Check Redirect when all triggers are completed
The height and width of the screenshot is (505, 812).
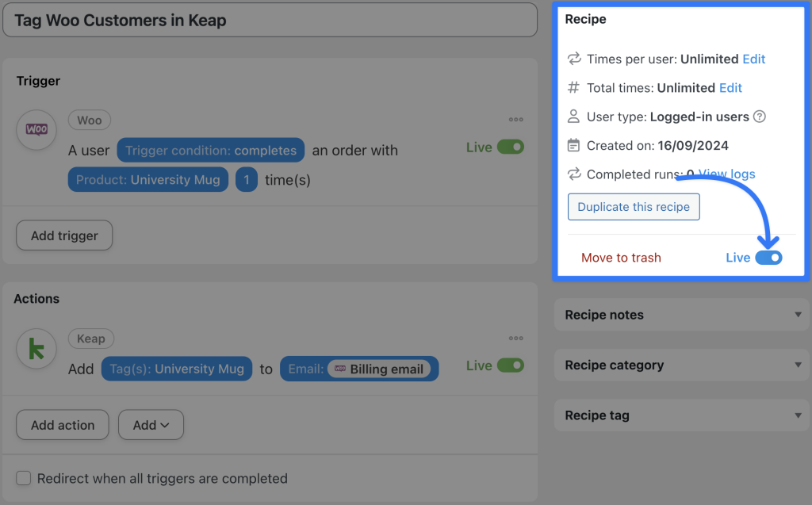tap(23, 478)
